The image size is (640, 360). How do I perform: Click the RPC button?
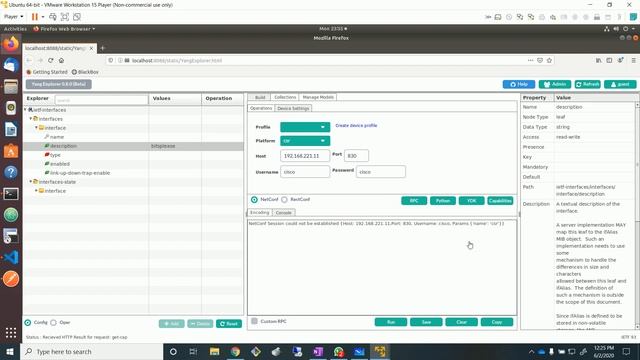[414, 200]
